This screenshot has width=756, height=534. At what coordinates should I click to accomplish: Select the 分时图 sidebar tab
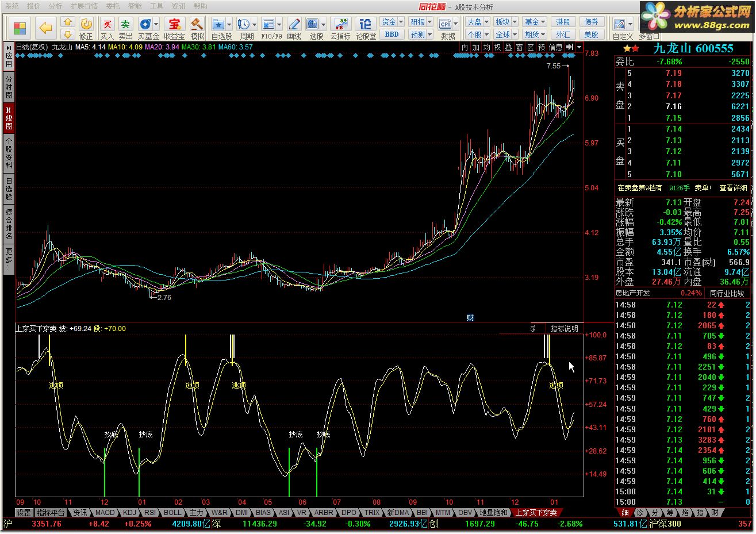pos(9,87)
